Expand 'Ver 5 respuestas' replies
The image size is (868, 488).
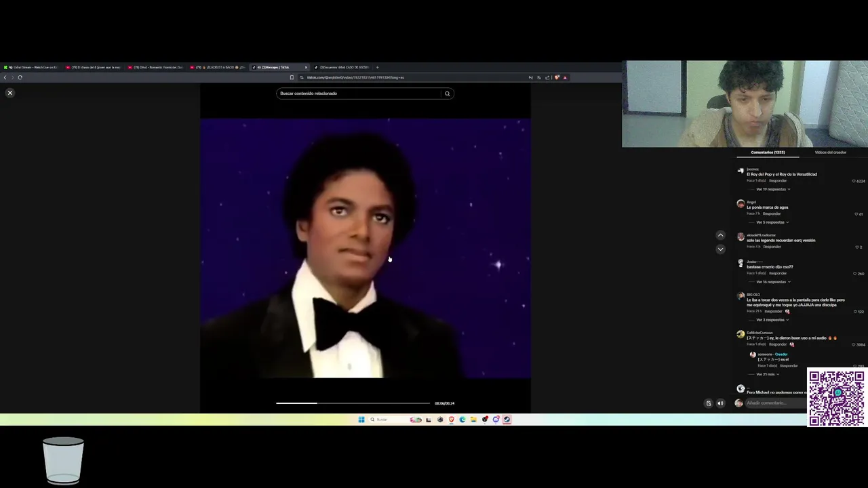point(772,222)
